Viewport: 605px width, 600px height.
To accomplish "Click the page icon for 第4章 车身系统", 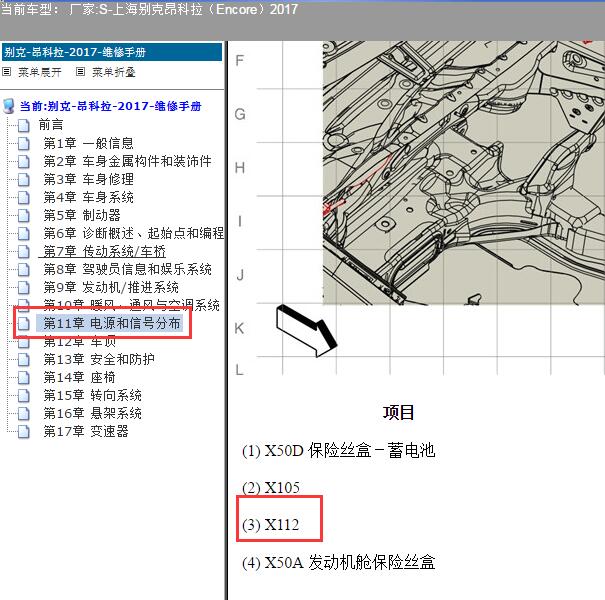I will [24, 197].
